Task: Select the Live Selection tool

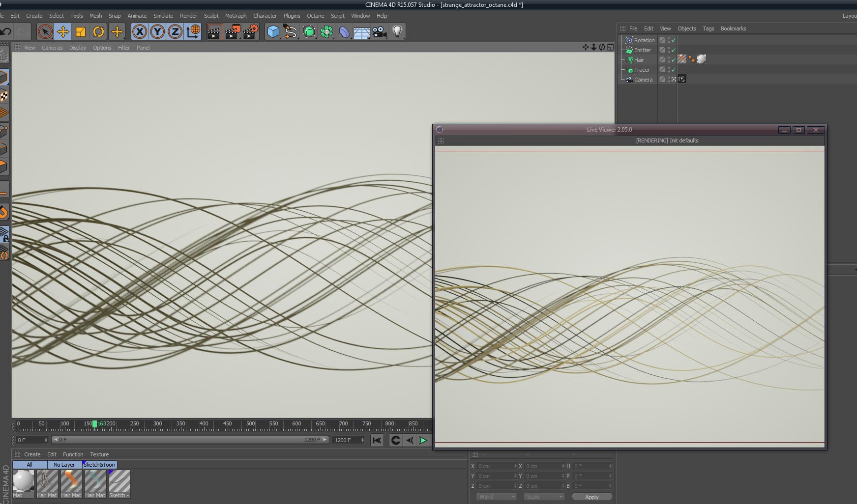Action: coord(45,32)
